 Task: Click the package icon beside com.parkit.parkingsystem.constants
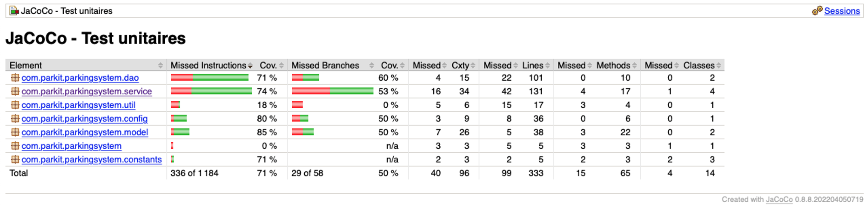tap(15, 160)
